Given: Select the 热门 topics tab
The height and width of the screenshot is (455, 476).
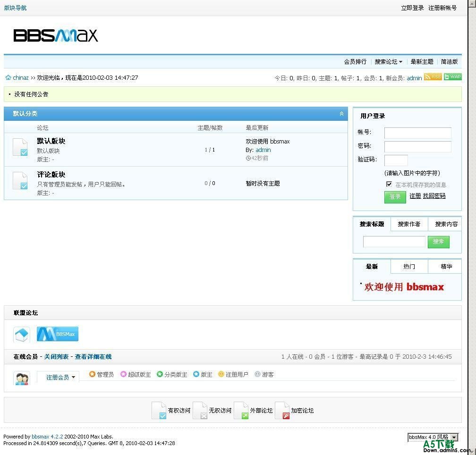Looking at the screenshot, I should pos(409,267).
